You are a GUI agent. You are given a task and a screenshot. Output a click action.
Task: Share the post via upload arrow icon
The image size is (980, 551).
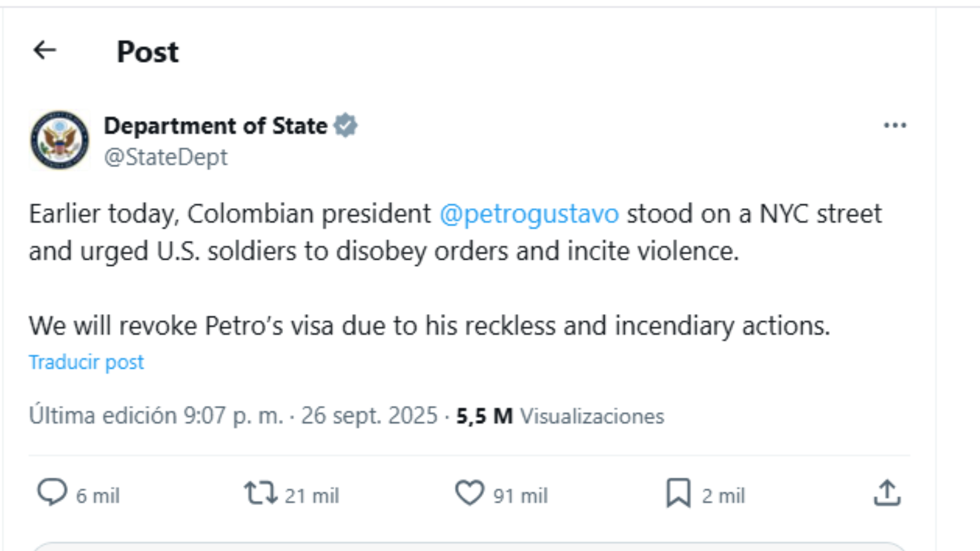tap(887, 493)
